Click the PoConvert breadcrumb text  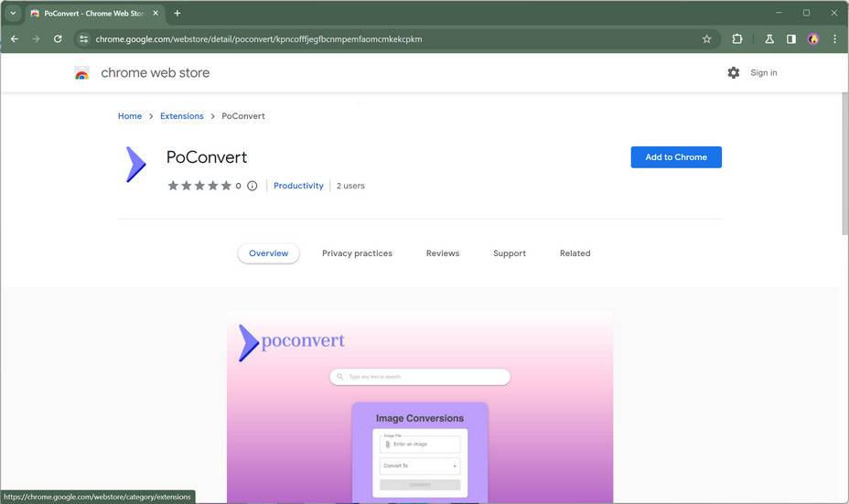[243, 116]
